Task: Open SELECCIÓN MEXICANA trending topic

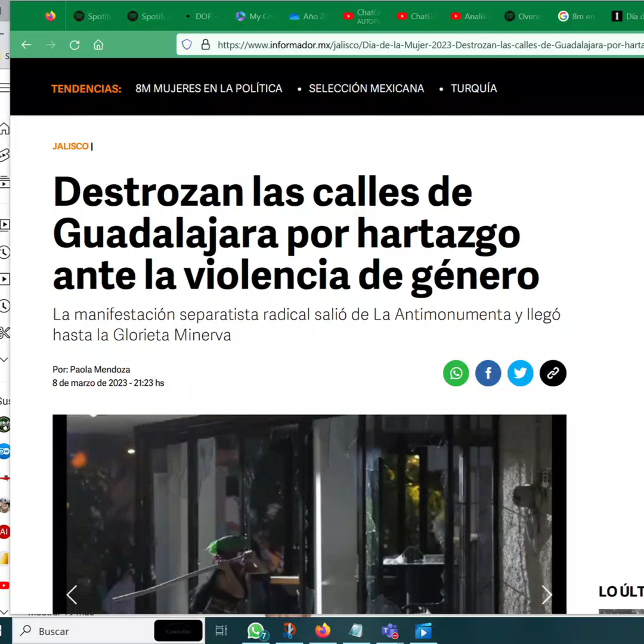Action: coord(366,89)
